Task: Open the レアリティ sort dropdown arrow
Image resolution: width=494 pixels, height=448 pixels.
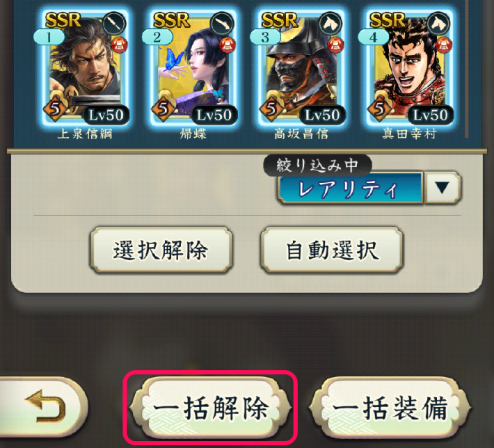Action: 443,188
